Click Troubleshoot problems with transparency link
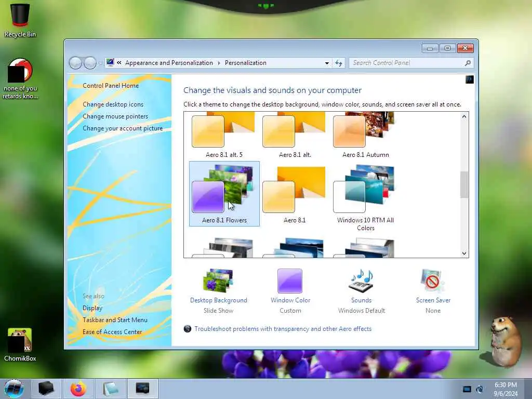The height and width of the screenshot is (399, 532). tap(283, 329)
